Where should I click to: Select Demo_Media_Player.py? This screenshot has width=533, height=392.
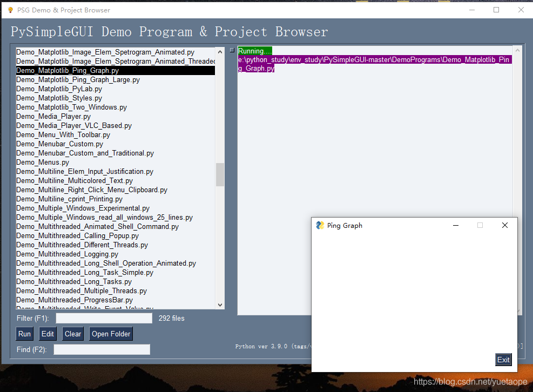(x=115, y=116)
